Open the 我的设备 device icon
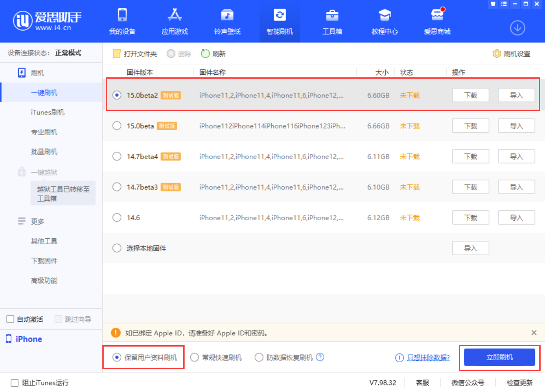This screenshot has width=545, height=392. point(122,15)
